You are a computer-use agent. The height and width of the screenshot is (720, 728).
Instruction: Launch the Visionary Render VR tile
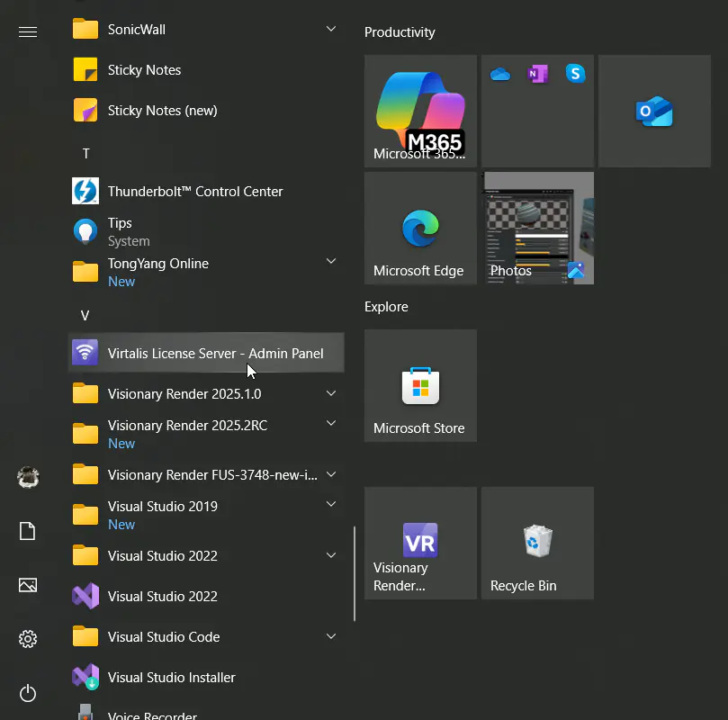pyautogui.click(x=420, y=543)
